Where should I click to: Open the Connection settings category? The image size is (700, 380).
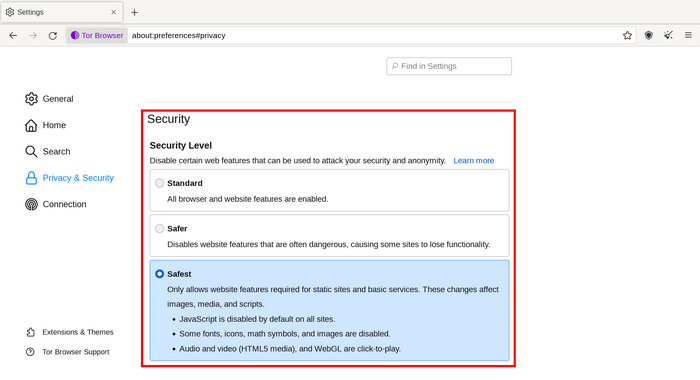click(56, 204)
